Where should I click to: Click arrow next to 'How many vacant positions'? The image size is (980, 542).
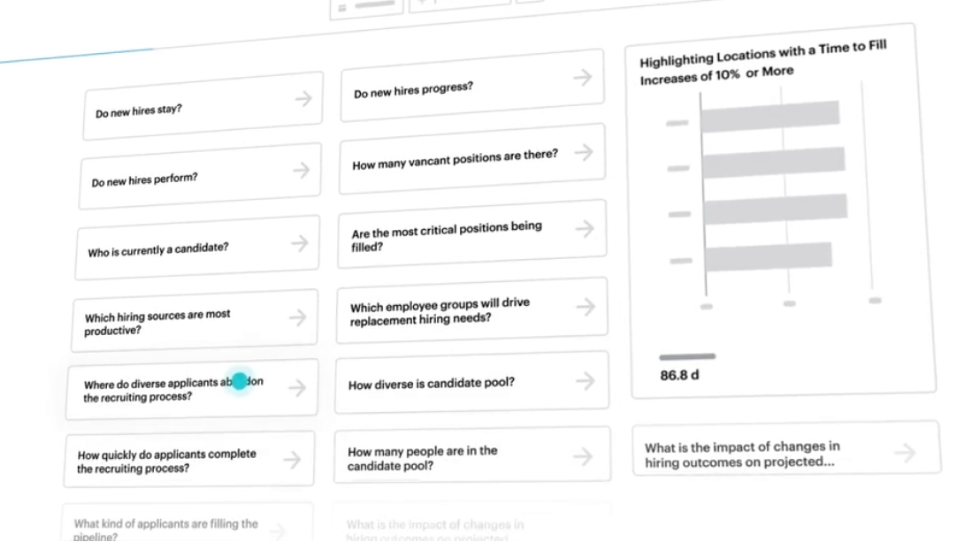(x=583, y=152)
